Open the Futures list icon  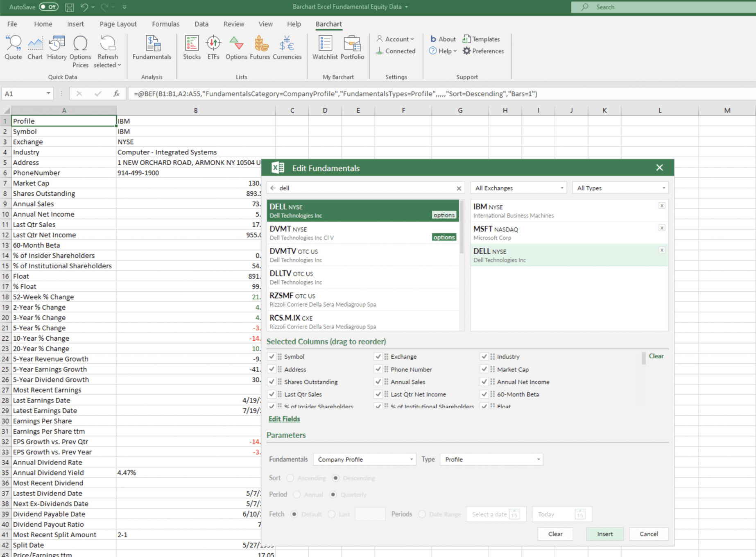click(260, 48)
